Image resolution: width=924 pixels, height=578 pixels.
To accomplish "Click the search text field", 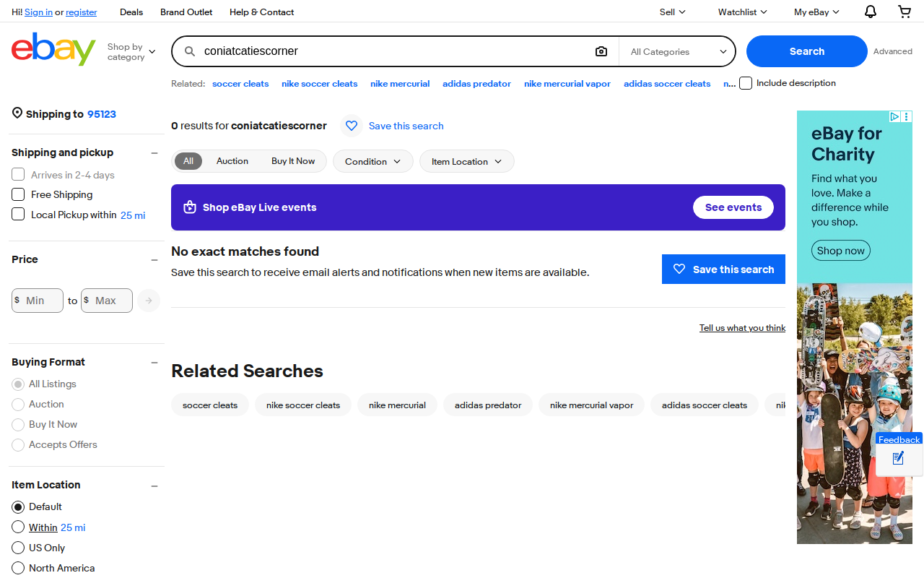I will 393,51.
